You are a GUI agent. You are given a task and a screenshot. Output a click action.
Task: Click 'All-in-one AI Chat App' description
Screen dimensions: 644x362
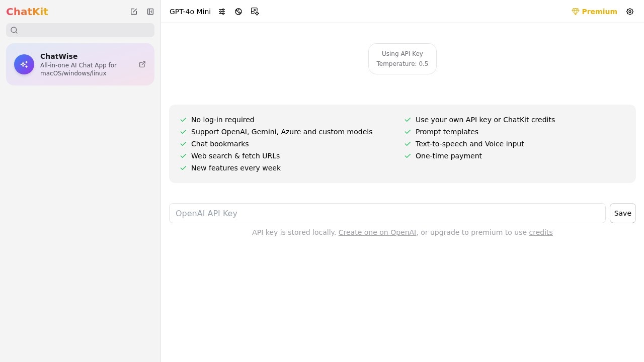pos(78,69)
